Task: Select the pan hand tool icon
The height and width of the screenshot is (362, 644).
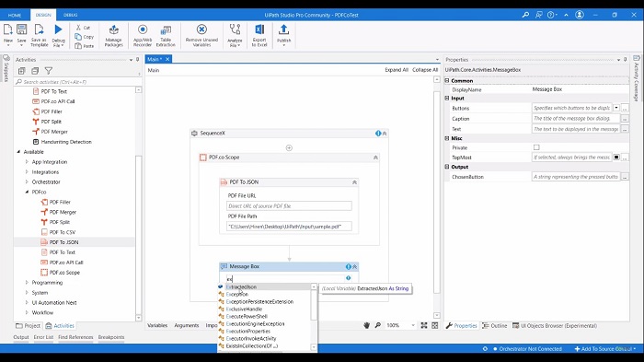Action: coord(367,325)
